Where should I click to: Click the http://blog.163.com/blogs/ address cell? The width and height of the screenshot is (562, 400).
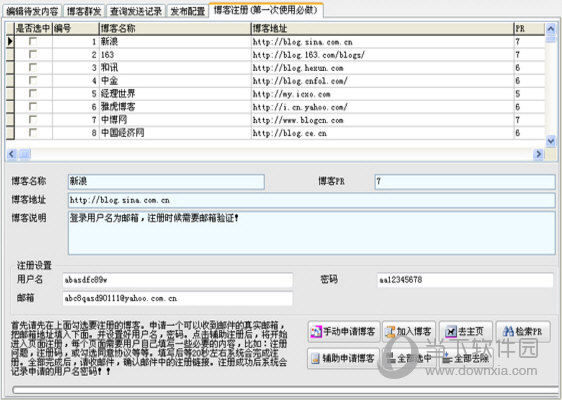[382, 54]
